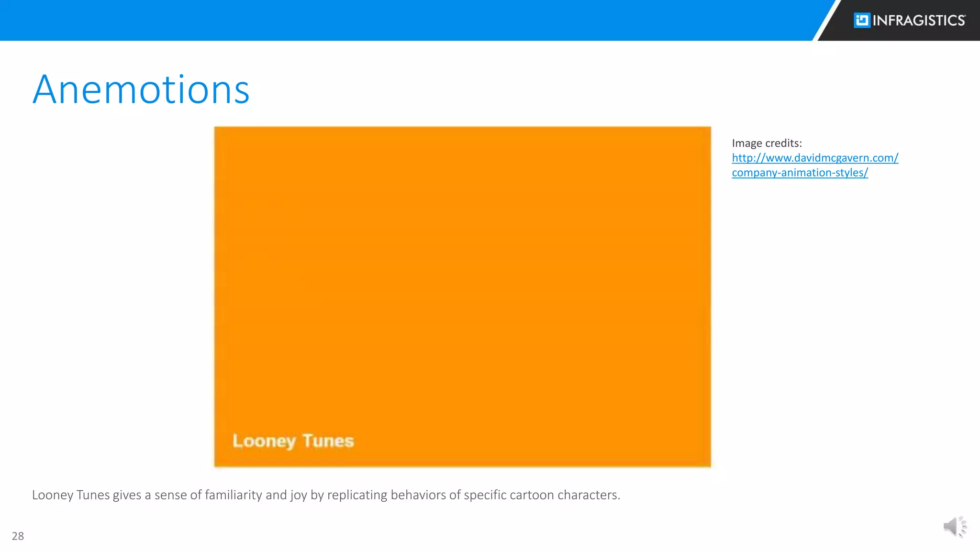Select the Image credits label text
Screen dimensions: 980x551
(x=767, y=143)
